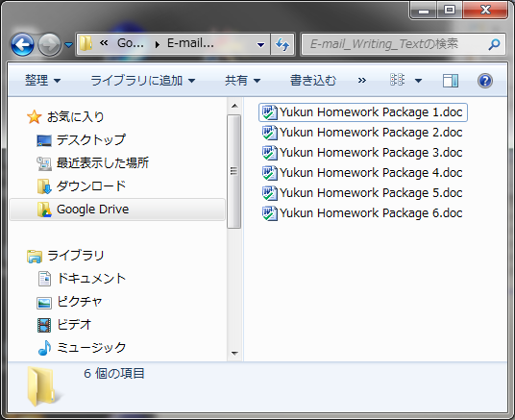Open view options dropdown arrow
The image size is (515, 420).
click(x=418, y=81)
